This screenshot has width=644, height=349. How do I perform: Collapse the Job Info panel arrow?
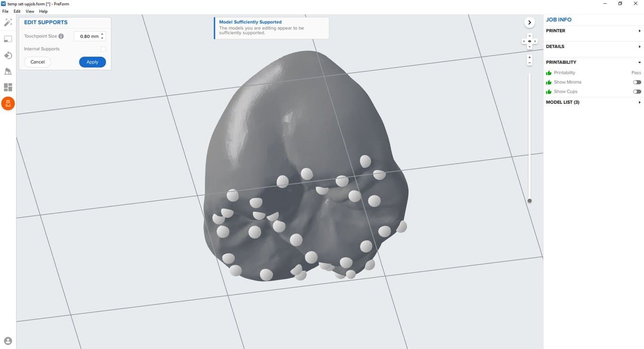(529, 22)
